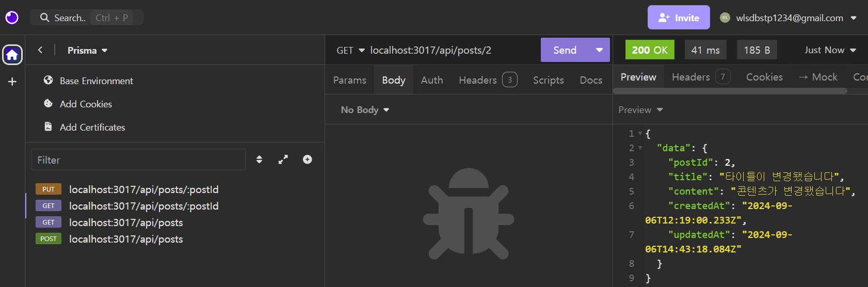868x287 pixels.
Task: Open the No Body type dropdown
Action: (365, 109)
